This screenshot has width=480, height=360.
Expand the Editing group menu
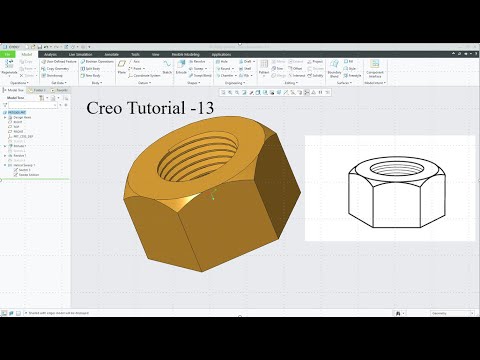[x=291, y=83]
